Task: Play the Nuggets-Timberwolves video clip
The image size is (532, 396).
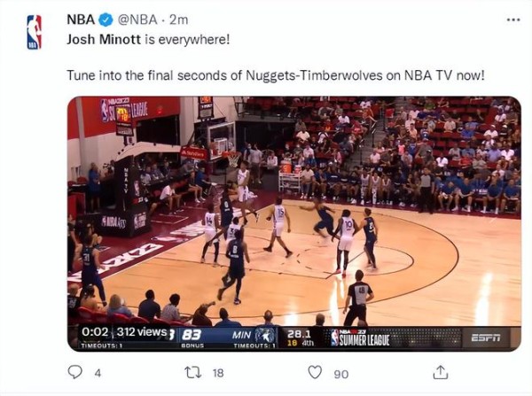Action: tap(294, 224)
